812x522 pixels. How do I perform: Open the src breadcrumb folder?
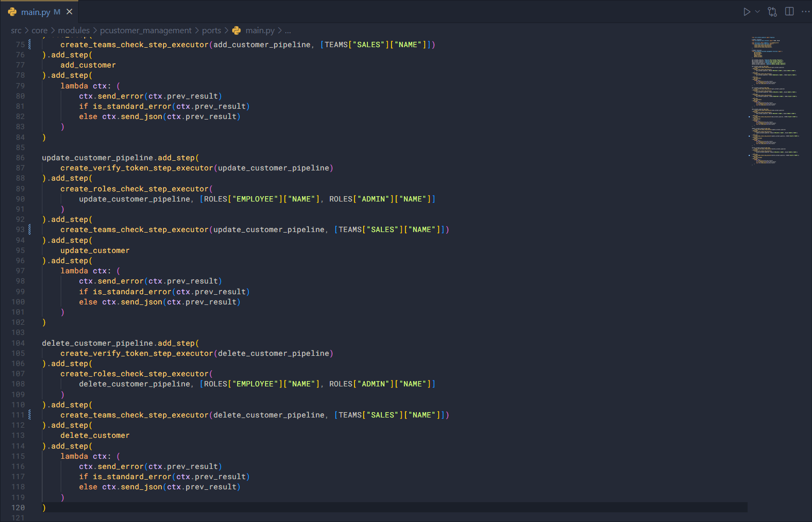(16, 31)
